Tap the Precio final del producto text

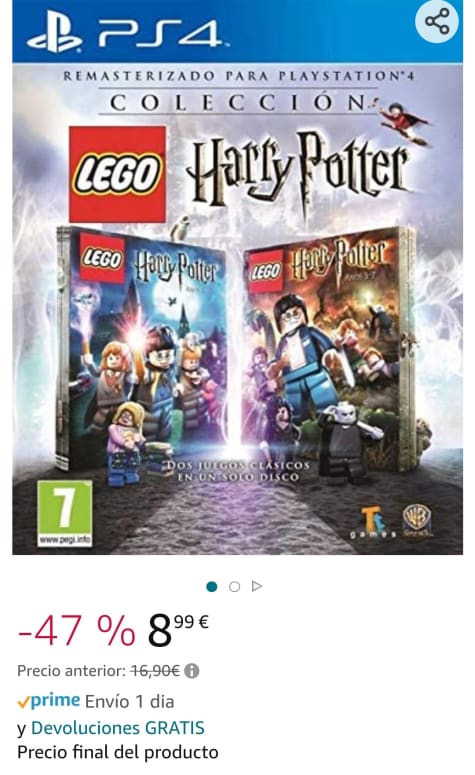pyautogui.click(x=118, y=752)
